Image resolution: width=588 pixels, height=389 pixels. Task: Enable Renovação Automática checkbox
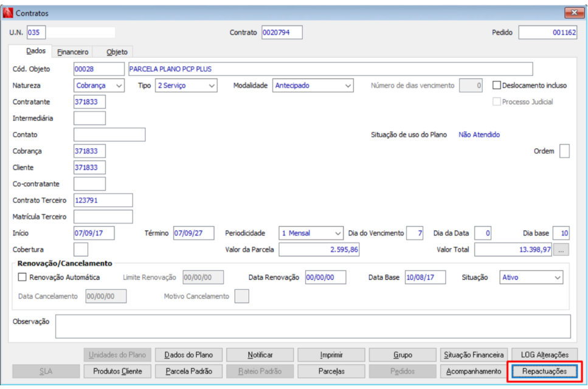coord(22,277)
